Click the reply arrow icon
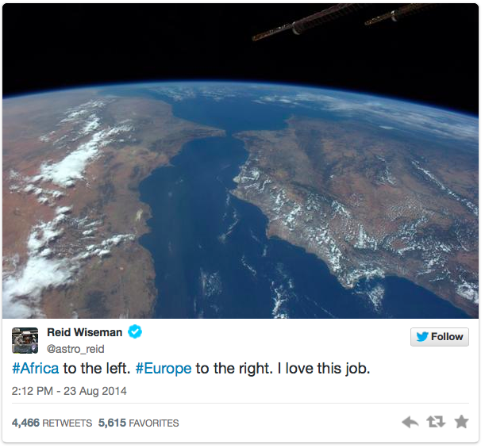 410,423
